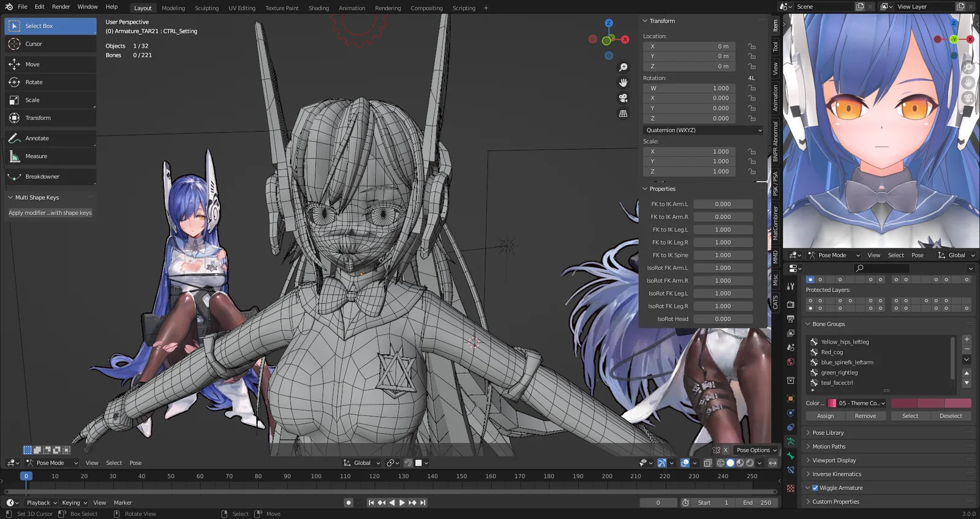Adjust the FK to IK Spine slider

[723, 256]
